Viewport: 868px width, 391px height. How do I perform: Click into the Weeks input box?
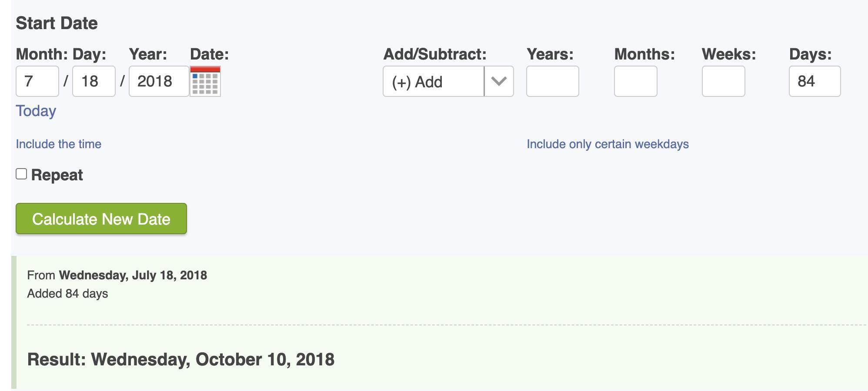click(724, 81)
